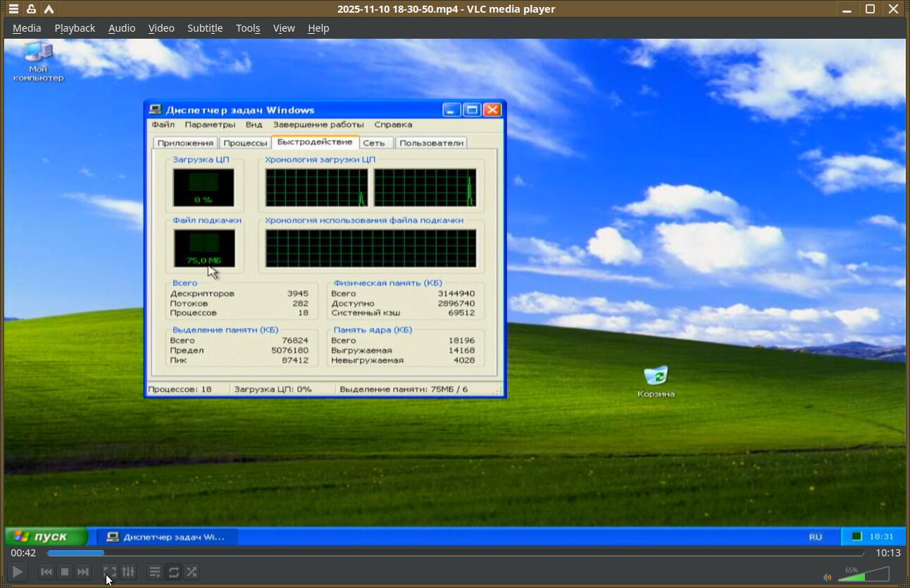Expand the Audio menu
910x588 pixels.
(121, 28)
